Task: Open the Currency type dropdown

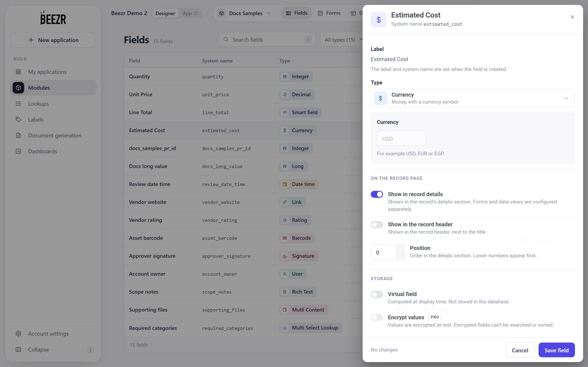Action: [473, 98]
